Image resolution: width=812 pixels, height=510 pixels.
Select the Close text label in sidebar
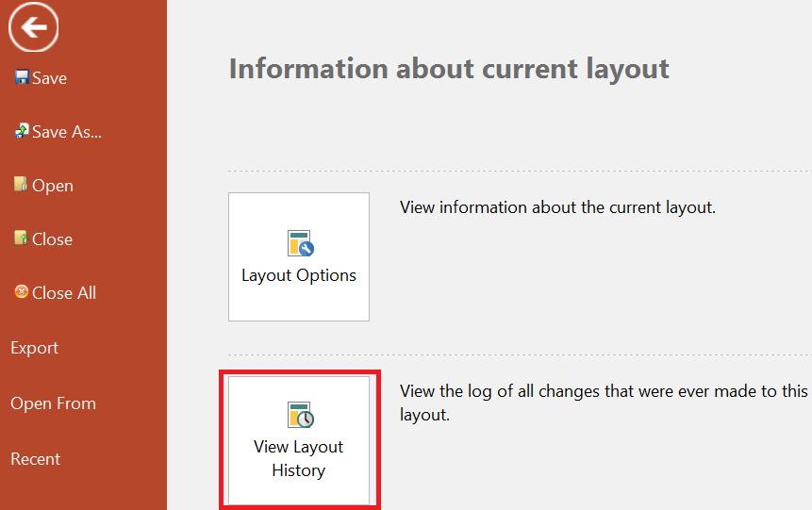pyautogui.click(x=52, y=239)
